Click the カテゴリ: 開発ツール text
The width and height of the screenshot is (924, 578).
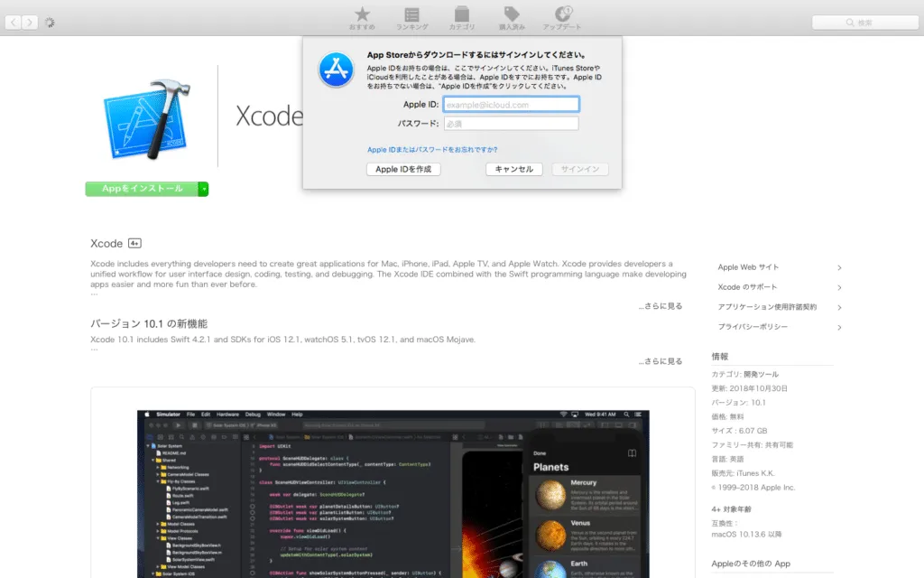tap(744, 375)
